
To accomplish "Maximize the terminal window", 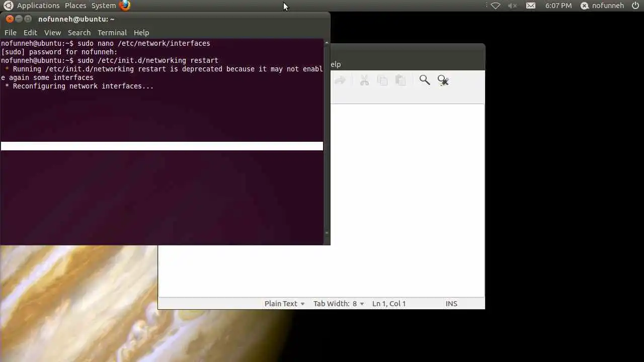I will pos(28,19).
